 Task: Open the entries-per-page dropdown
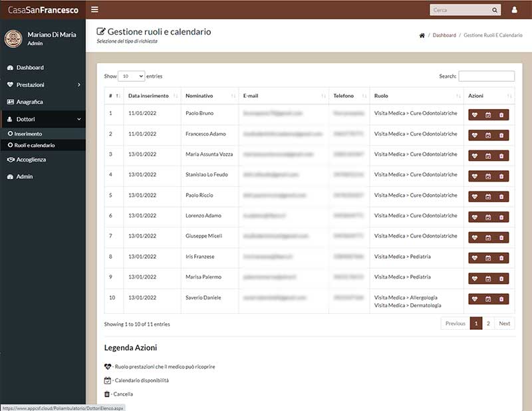pos(131,76)
